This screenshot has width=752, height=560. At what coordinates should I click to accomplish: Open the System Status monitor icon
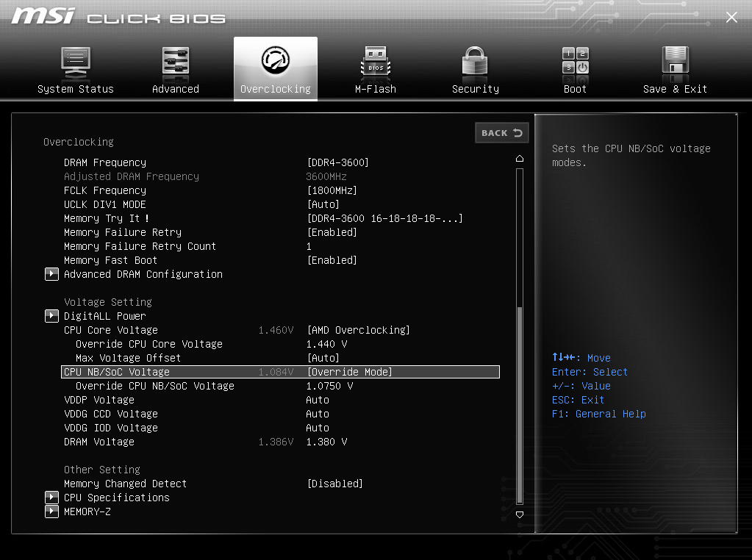pos(76,62)
